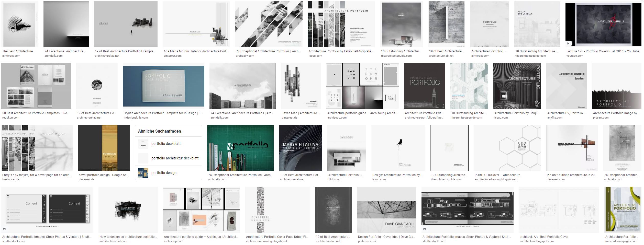Open the black bird portfolio cover thumbnail
Image resolution: width=644 pixels, height=245 pixels.
coord(398,148)
